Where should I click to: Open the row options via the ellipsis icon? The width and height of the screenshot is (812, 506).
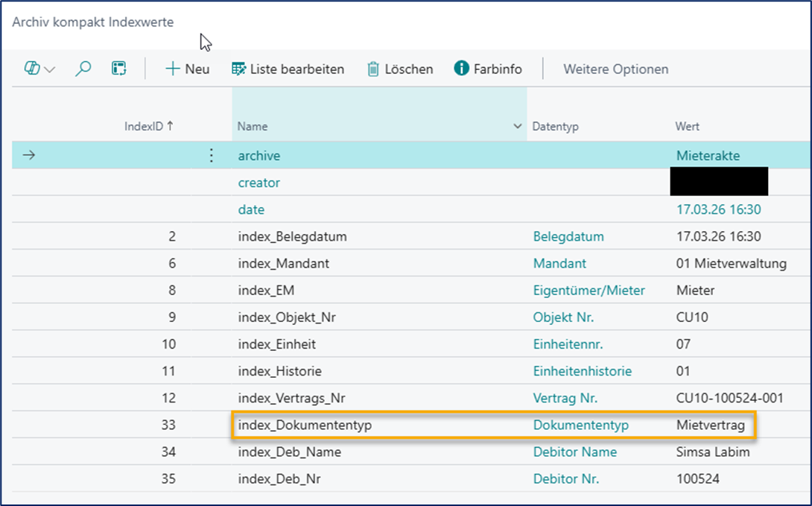(212, 155)
